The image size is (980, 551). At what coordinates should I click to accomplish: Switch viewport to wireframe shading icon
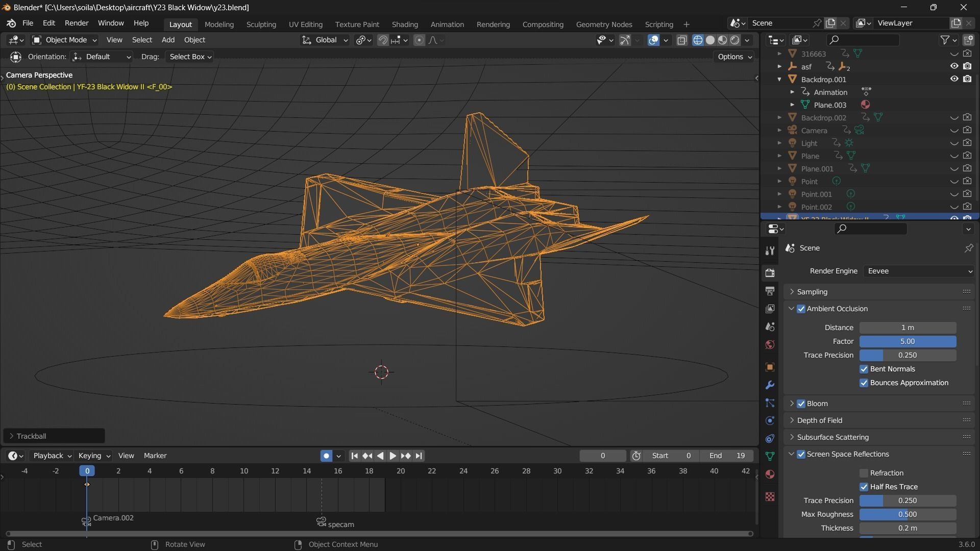698,40
